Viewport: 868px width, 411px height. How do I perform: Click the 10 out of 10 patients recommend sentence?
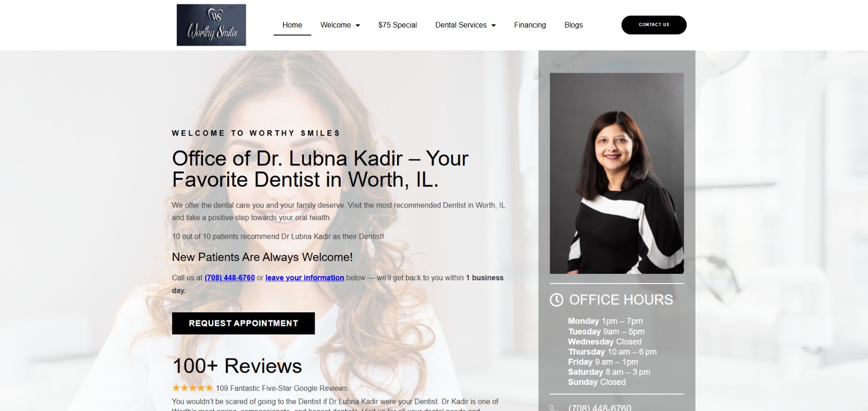(x=278, y=236)
